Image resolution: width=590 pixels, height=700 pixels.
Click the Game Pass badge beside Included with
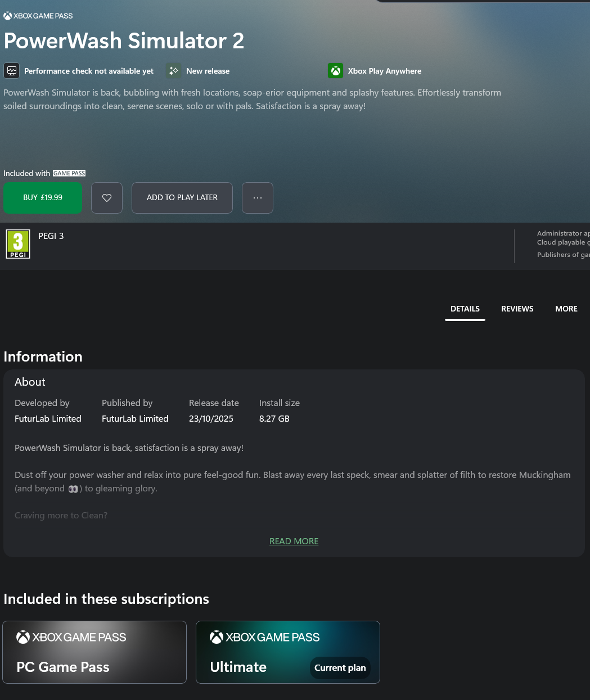click(x=69, y=173)
